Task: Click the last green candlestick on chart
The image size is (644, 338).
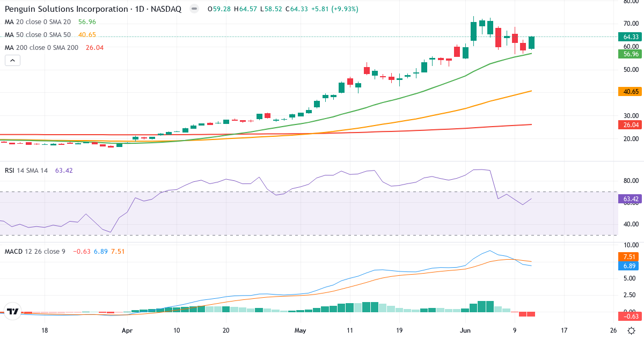Action: (x=531, y=42)
